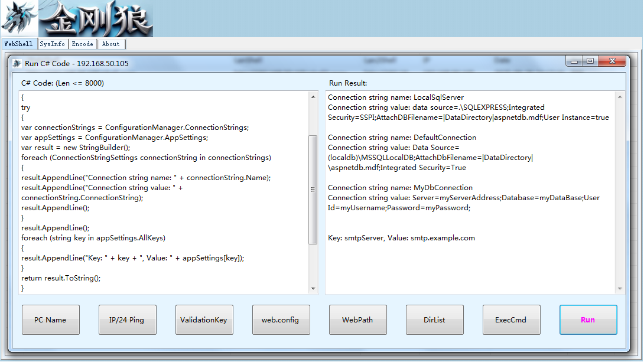The width and height of the screenshot is (644, 362).
Task: Open the ExecCmd snippet
Action: [x=511, y=319]
